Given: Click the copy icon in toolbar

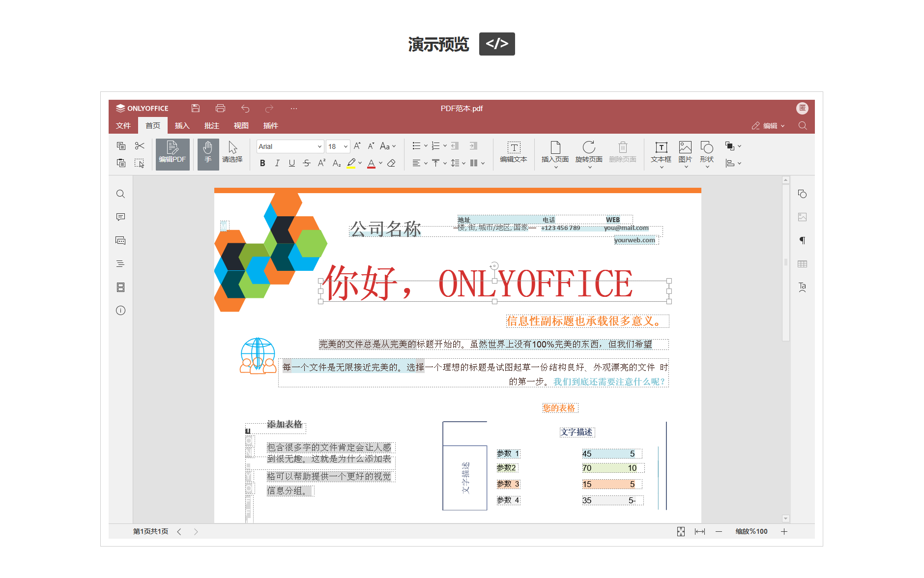Looking at the screenshot, I should tap(121, 146).
